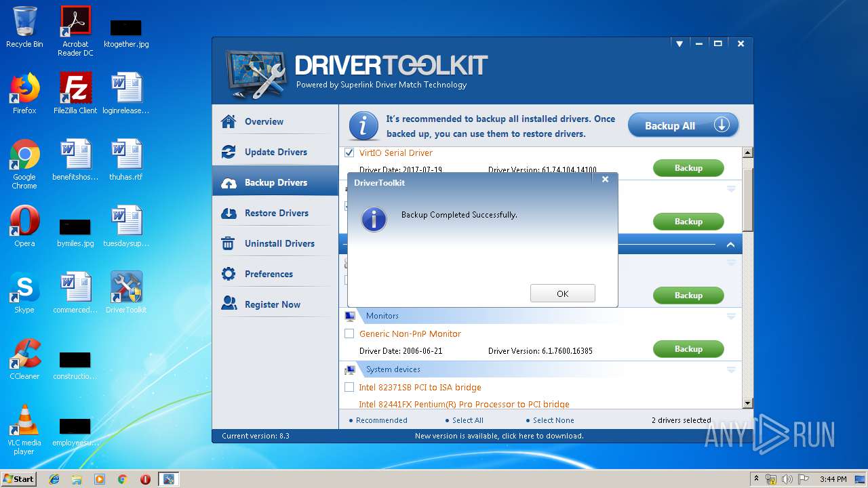
Task: Uncheck the VirtIO Serial Driver checkbox
Action: click(x=349, y=152)
